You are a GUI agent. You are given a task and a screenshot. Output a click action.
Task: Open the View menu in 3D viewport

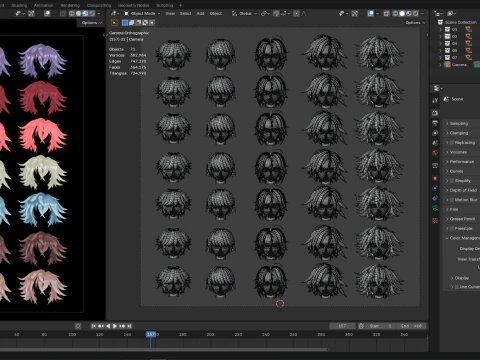(170, 14)
